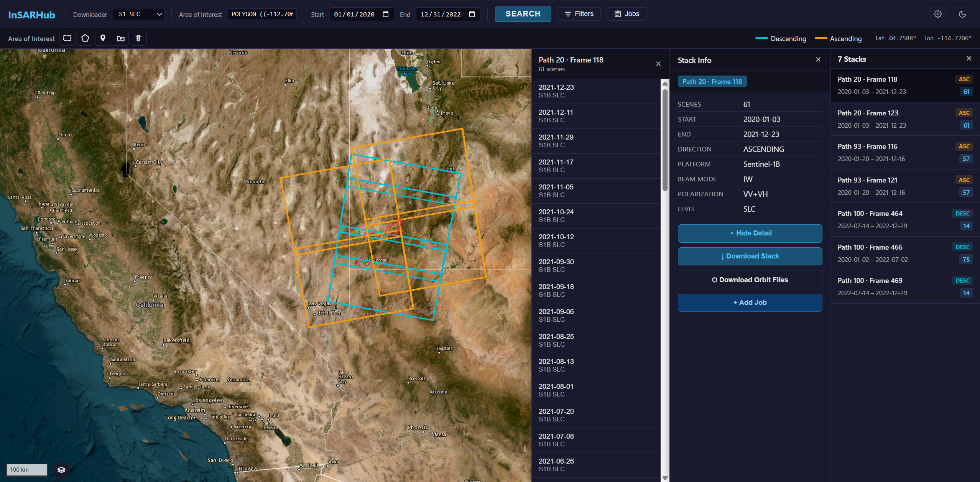Select the Path 100 · Frame 464 stack
This screenshot has height=482, width=980.
(905, 219)
